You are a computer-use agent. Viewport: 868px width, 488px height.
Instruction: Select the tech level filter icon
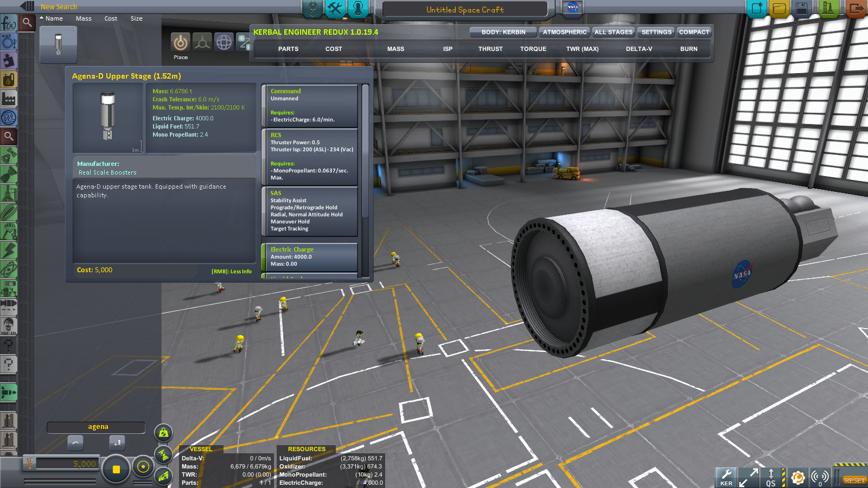[x=9, y=118]
